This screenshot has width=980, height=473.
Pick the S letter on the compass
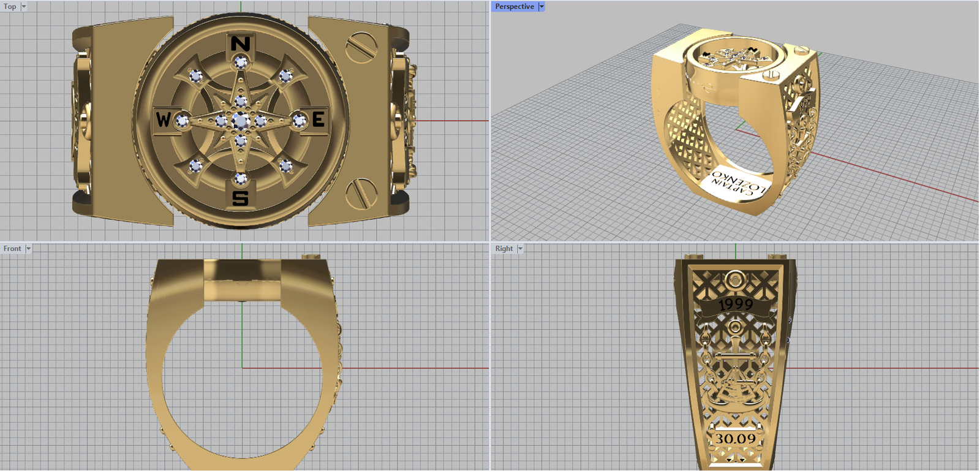(x=240, y=198)
